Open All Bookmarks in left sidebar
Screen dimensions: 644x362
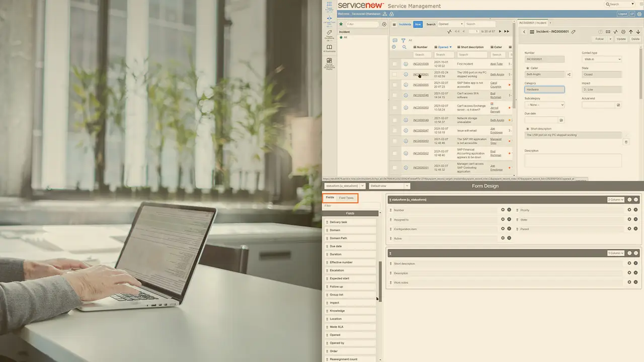(x=330, y=48)
